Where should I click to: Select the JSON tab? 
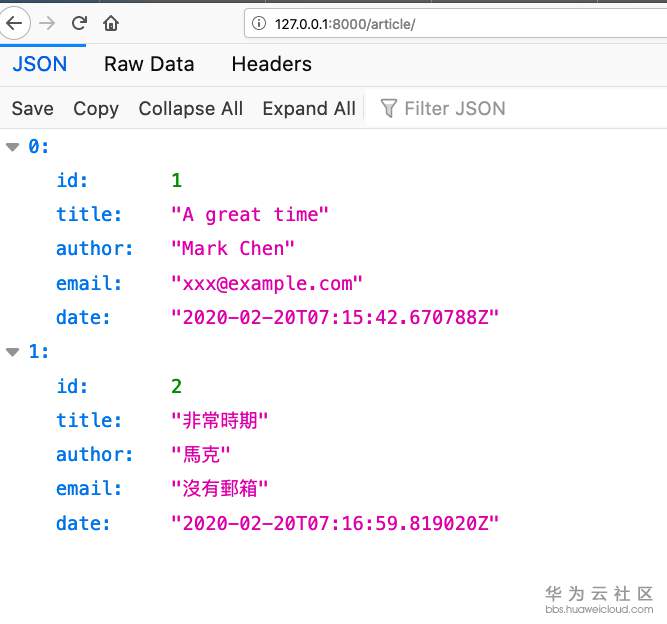tap(40, 64)
